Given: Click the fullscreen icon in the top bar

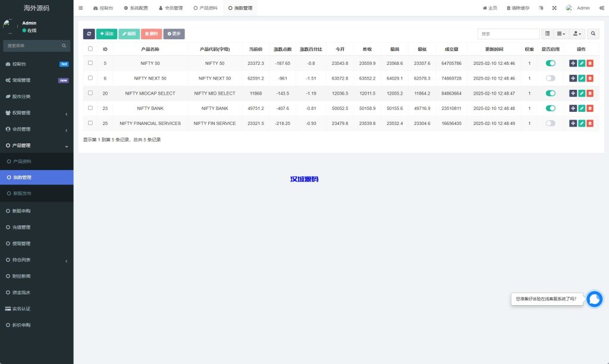Looking at the screenshot, I should tap(554, 8).
